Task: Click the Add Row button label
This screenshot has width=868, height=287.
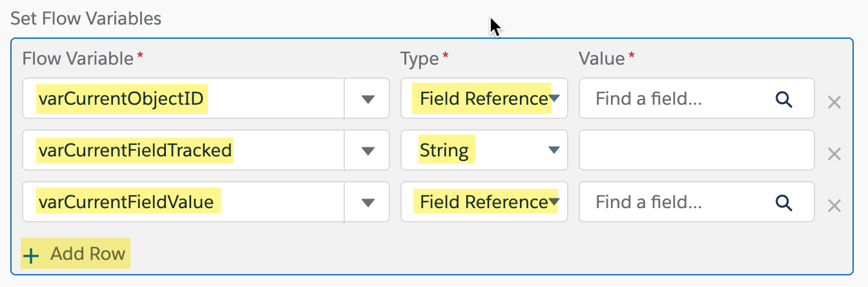Action: click(x=88, y=254)
